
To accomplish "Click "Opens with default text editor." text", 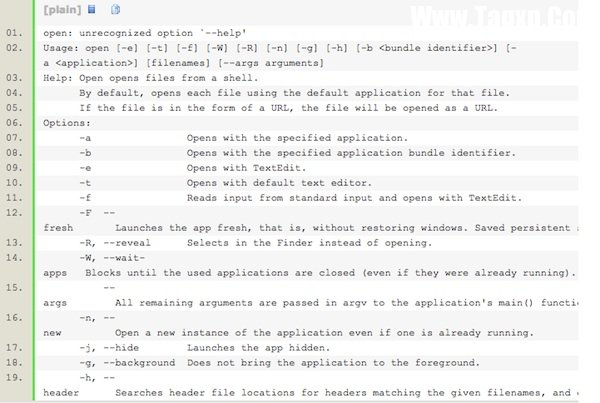I will (279, 183).
